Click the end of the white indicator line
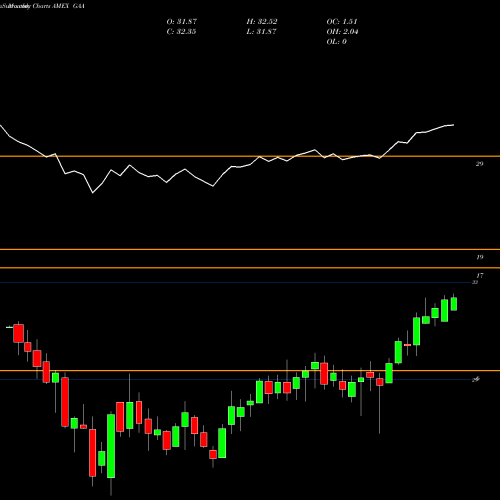 [453, 125]
